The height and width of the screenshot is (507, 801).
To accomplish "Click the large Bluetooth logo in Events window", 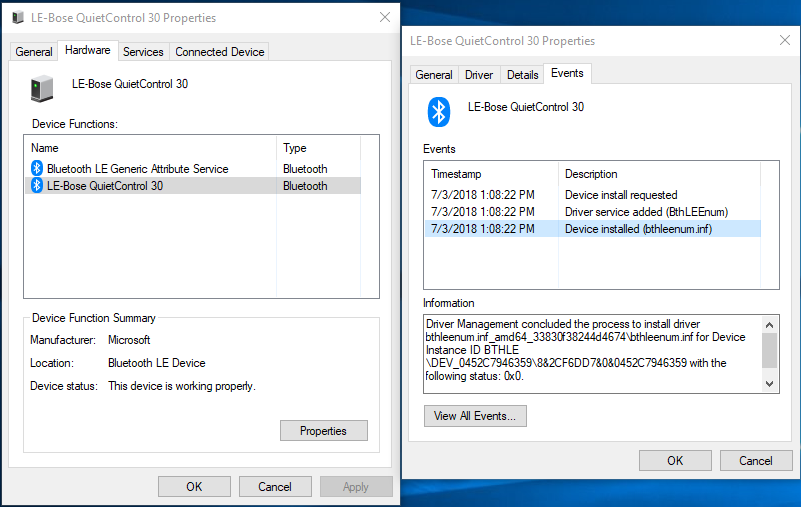I will pos(439,112).
